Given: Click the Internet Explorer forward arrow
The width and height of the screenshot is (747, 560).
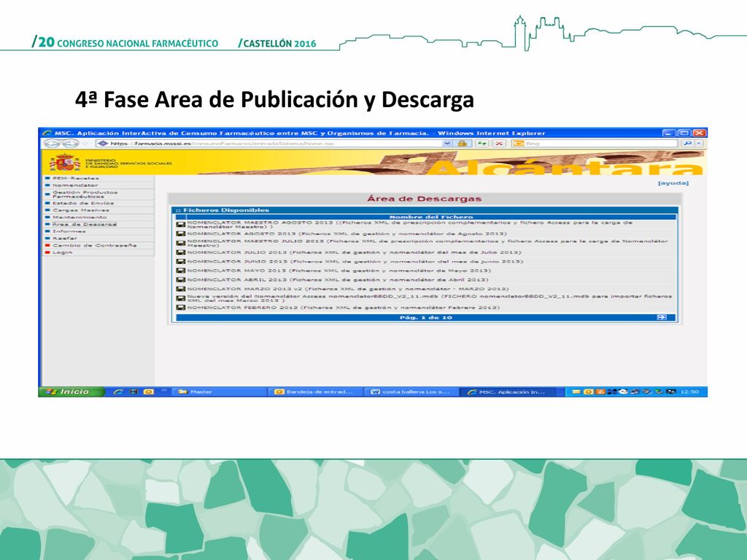Looking at the screenshot, I should (71, 144).
